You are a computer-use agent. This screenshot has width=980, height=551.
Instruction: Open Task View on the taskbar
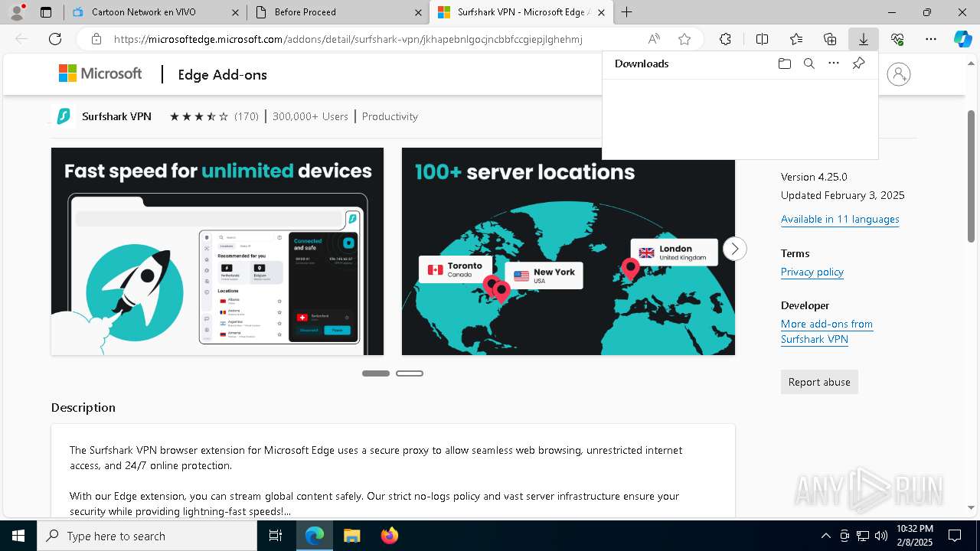[x=276, y=536]
